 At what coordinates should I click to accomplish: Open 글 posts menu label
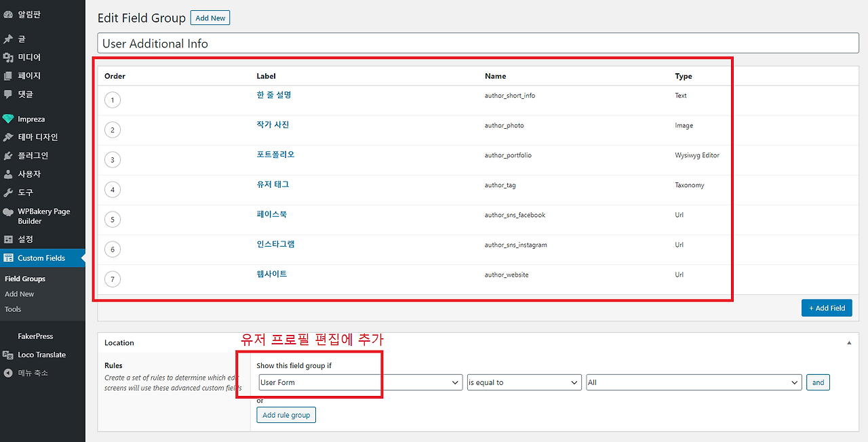(x=22, y=39)
